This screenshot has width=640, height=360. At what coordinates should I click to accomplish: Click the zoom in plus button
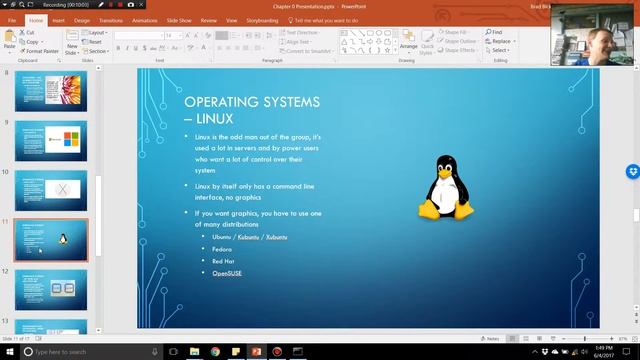pyautogui.click(x=611, y=339)
